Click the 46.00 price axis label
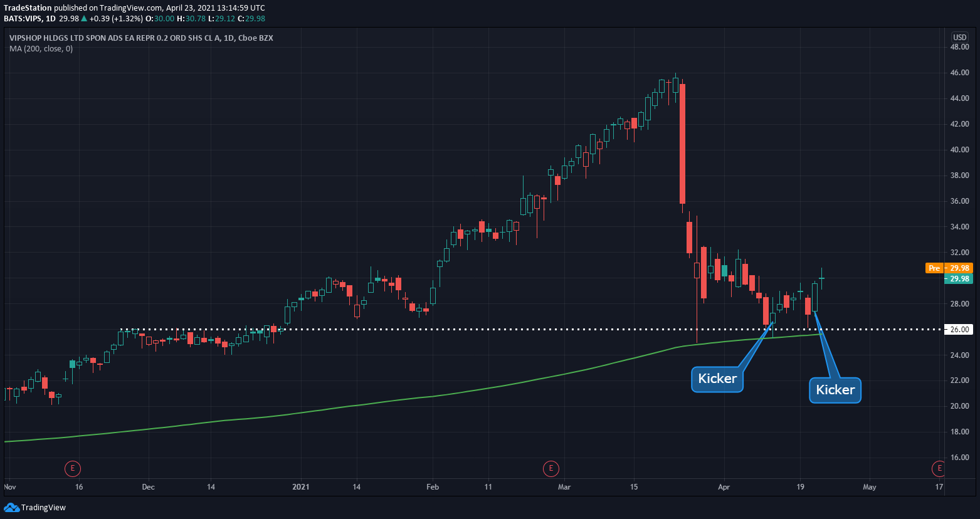This screenshot has width=980, height=519. (959, 73)
